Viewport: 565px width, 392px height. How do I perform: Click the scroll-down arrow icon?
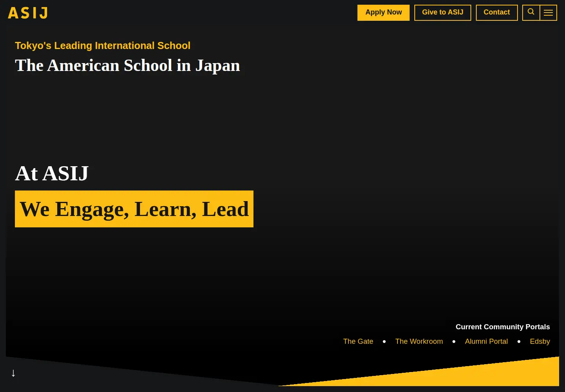click(x=13, y=373)
